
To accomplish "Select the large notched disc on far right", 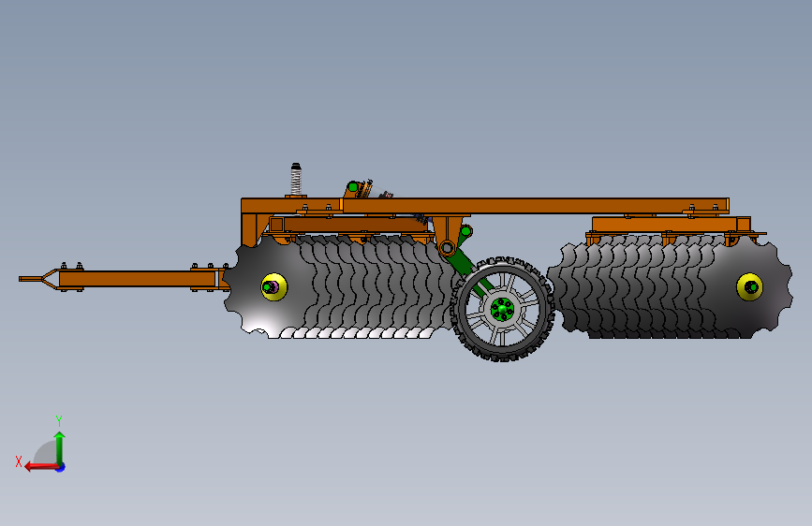I will point(751,287).
